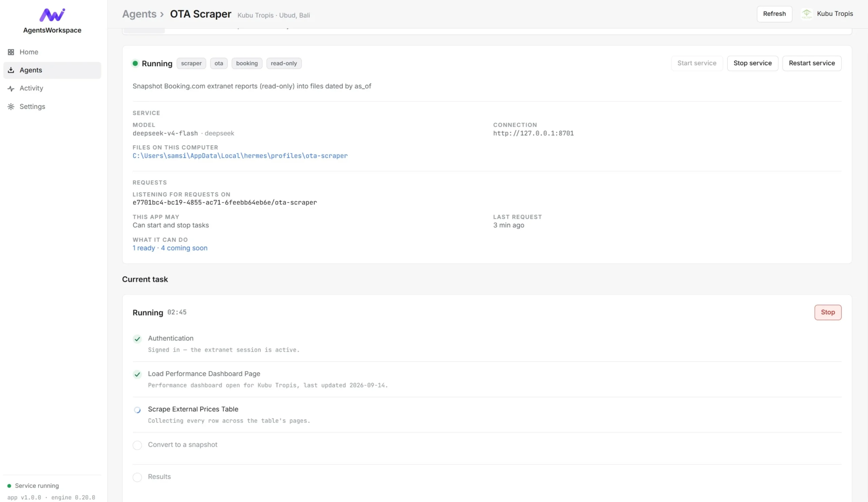The image size is (868, 502).
Task: Click the 'read-only' tag
Action: pos(284,63)
